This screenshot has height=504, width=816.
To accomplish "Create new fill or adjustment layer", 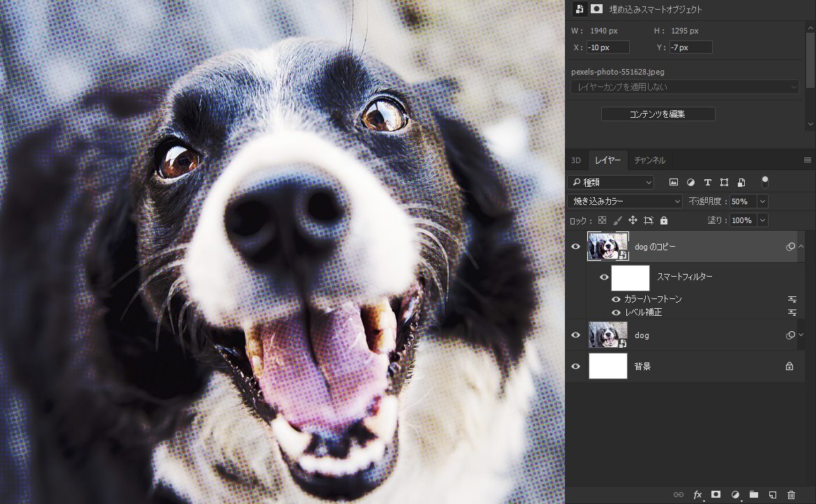I will pos(735,495).
